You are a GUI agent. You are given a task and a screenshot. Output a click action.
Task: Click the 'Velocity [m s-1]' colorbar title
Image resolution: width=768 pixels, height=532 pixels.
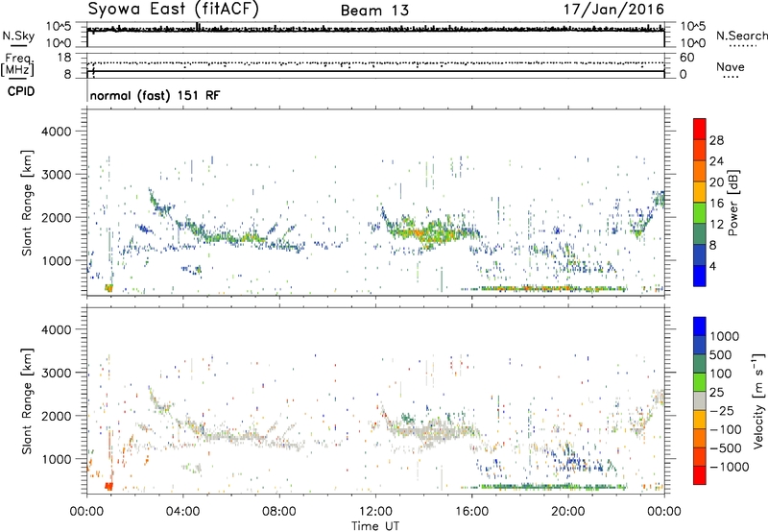(x=758, y=400)
